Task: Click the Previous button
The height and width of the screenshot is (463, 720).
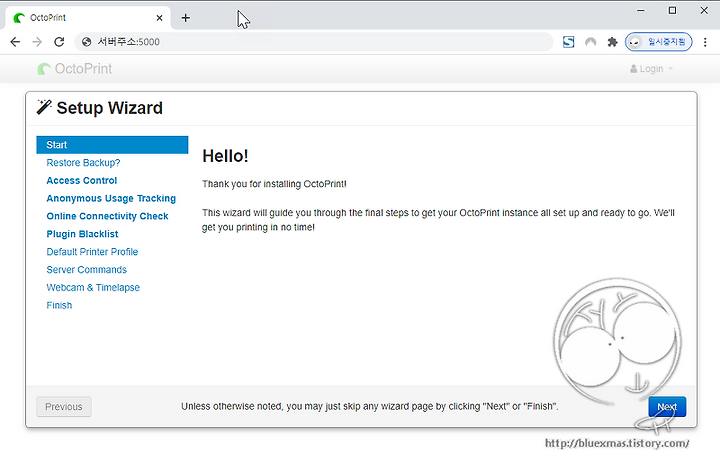Action: click(x=64, y=407)
